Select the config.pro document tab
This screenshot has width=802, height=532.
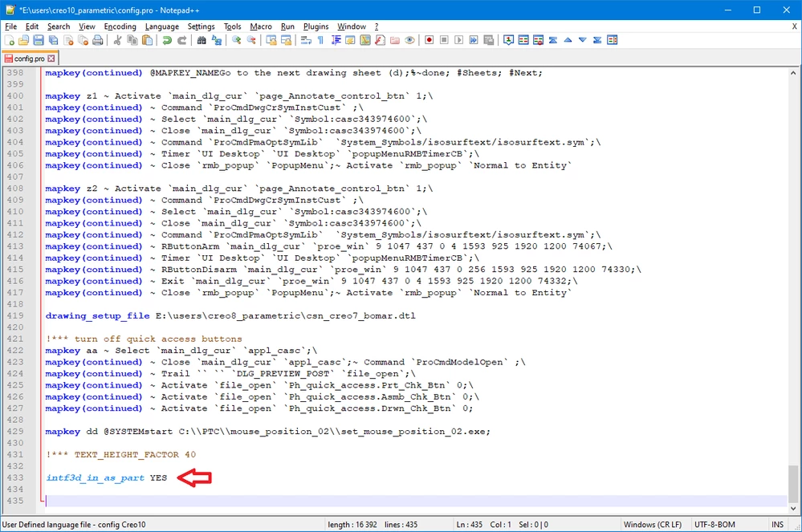(29, 59)
